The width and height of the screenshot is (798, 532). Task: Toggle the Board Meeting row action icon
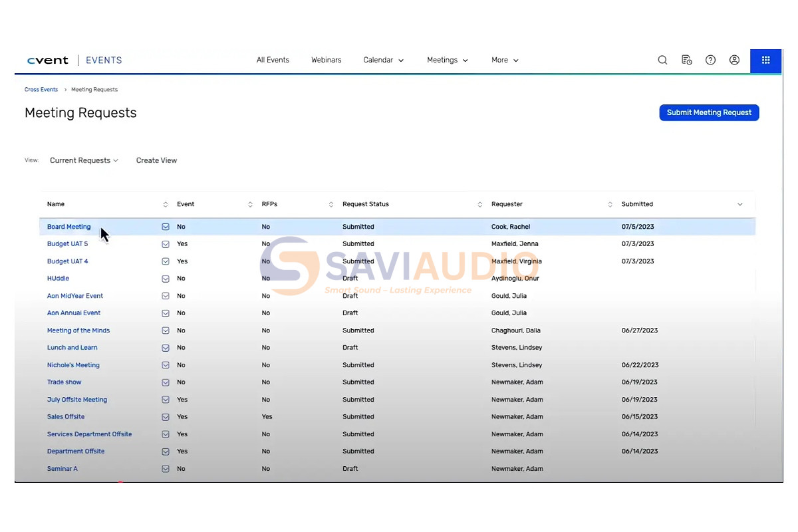pos(166,227)
